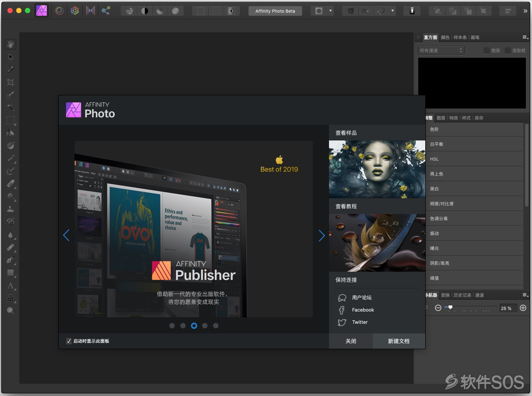Switch to the 图层 panel tab
This screenshot has height=396, width=532.
click(x=441, y=118)
